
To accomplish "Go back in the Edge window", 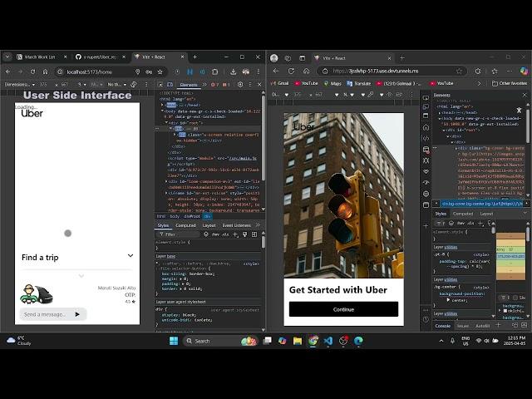I will 276,71.
